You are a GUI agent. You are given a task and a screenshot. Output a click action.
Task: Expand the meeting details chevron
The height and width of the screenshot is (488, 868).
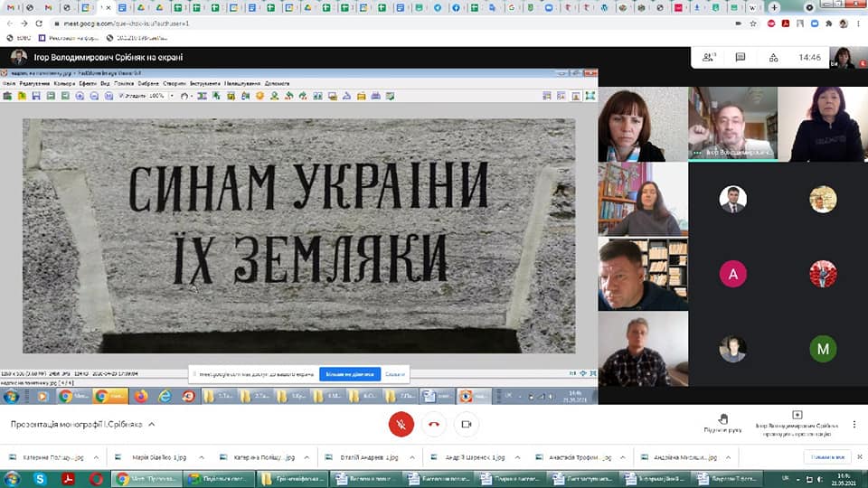[152, 424]
